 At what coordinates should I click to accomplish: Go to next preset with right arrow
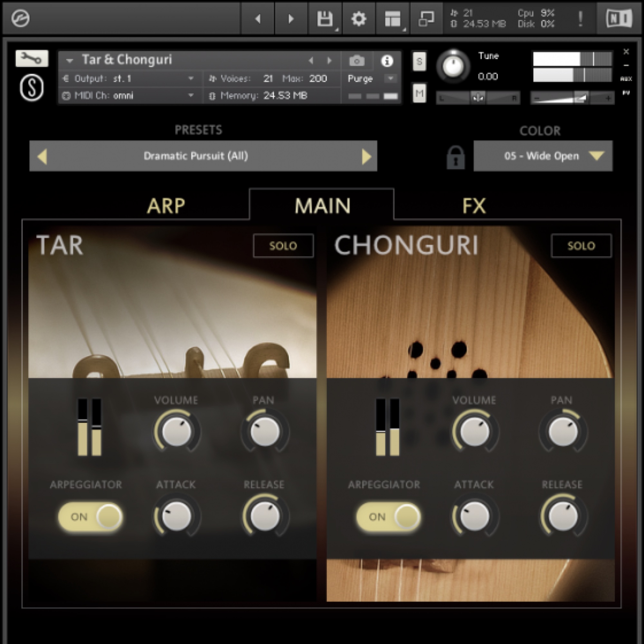(366, 156)
